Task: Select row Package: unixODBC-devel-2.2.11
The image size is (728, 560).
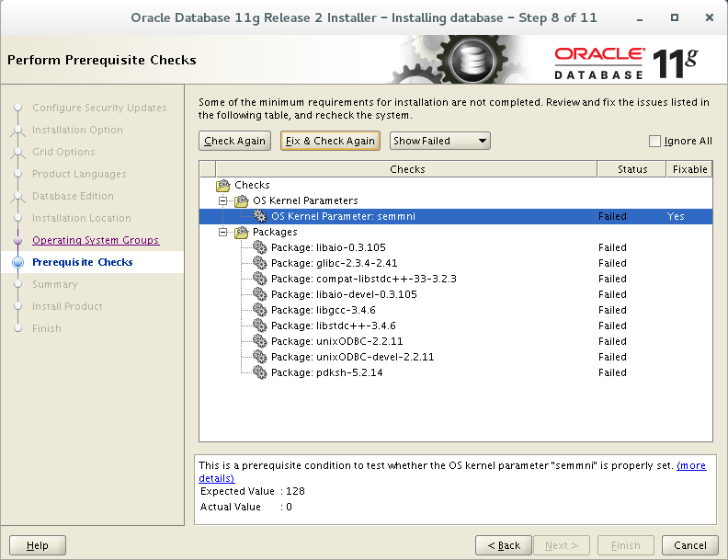Action: point(456,357)
